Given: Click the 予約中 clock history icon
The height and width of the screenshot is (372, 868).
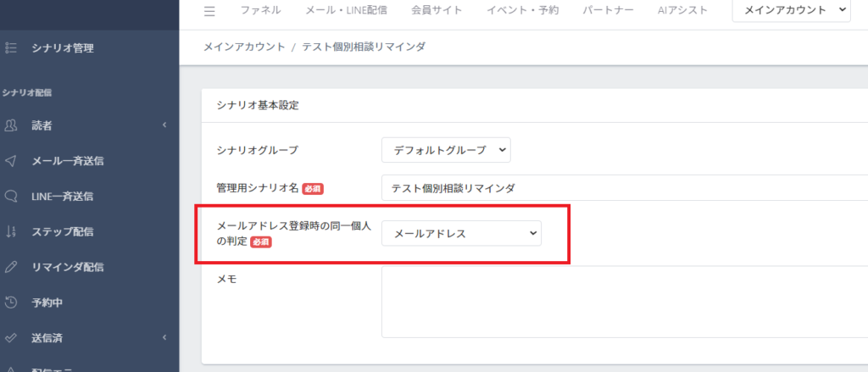Looking at the screenshot, I should [x=11, y=303].
